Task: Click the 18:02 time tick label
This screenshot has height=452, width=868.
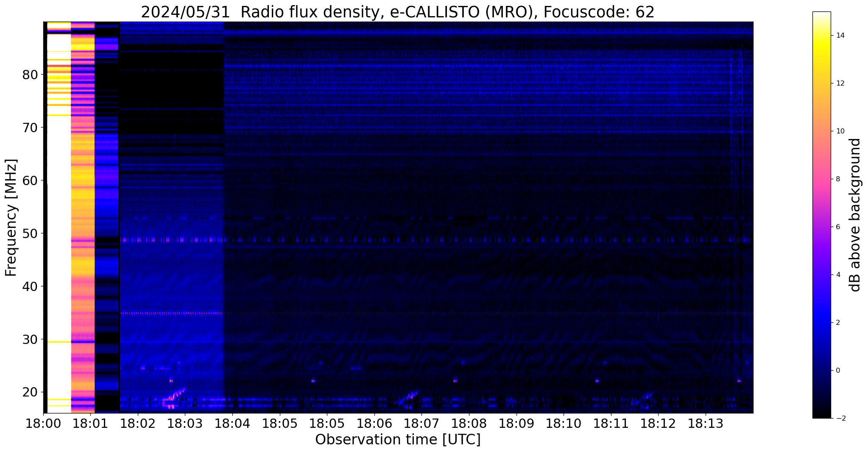Action: [x=138, y=423]
